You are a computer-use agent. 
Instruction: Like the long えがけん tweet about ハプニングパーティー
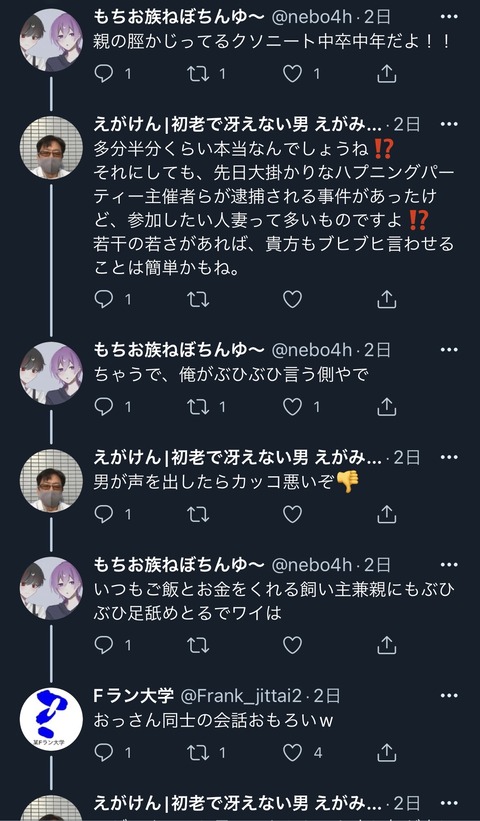coord(293,299)
